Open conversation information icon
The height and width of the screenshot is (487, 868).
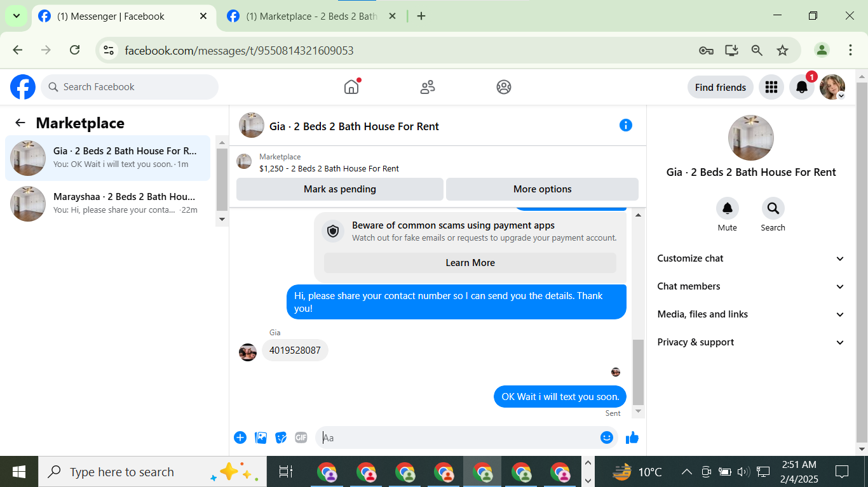pos(626,125)
